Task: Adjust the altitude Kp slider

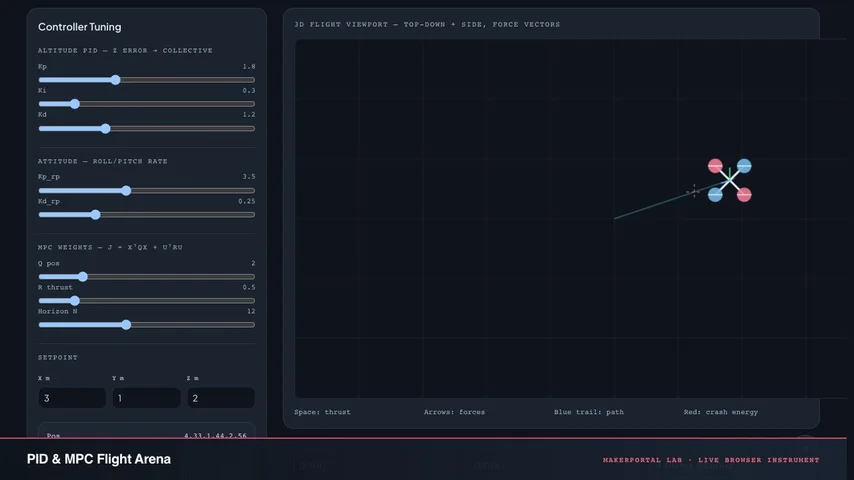Action: pos(147,80)
